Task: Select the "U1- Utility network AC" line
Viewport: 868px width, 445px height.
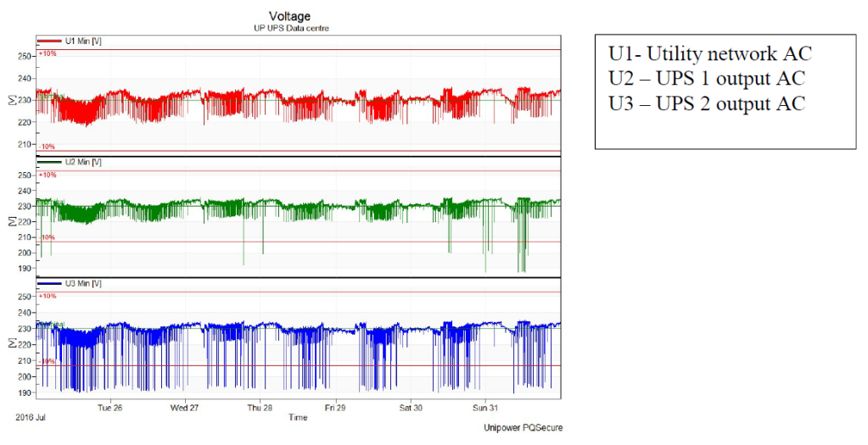Action: 710,53
